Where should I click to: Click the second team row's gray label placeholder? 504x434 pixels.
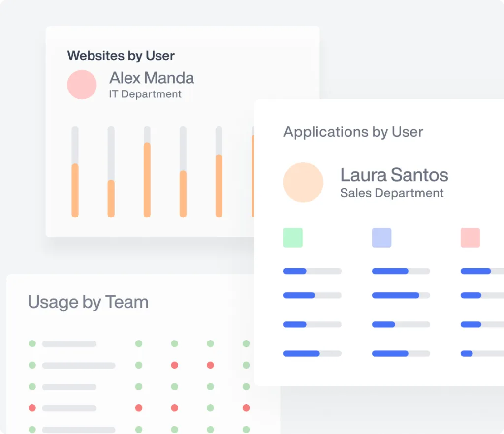coord(78,365)
